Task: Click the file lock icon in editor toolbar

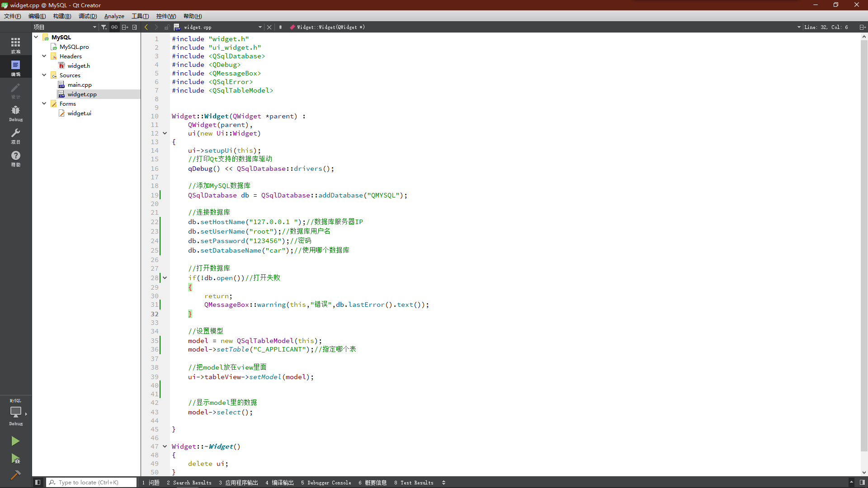Action: pyautogui.click(x=167, y=27)
